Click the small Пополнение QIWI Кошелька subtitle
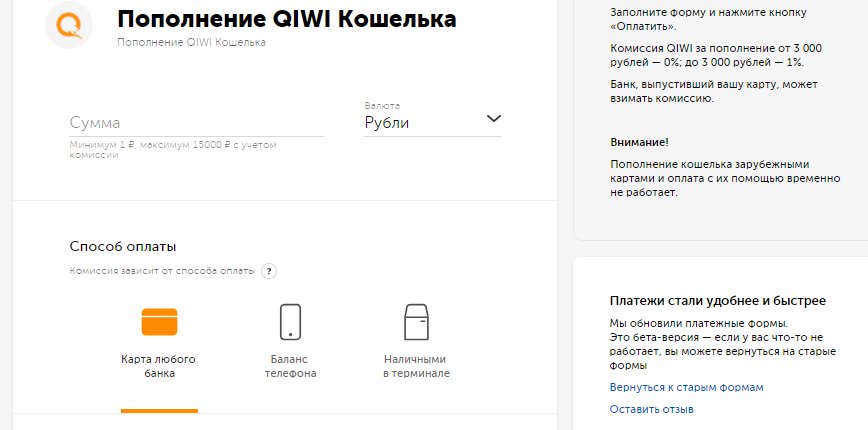The width and height of the screenshot is (868, 430). [x=192, y=43]
